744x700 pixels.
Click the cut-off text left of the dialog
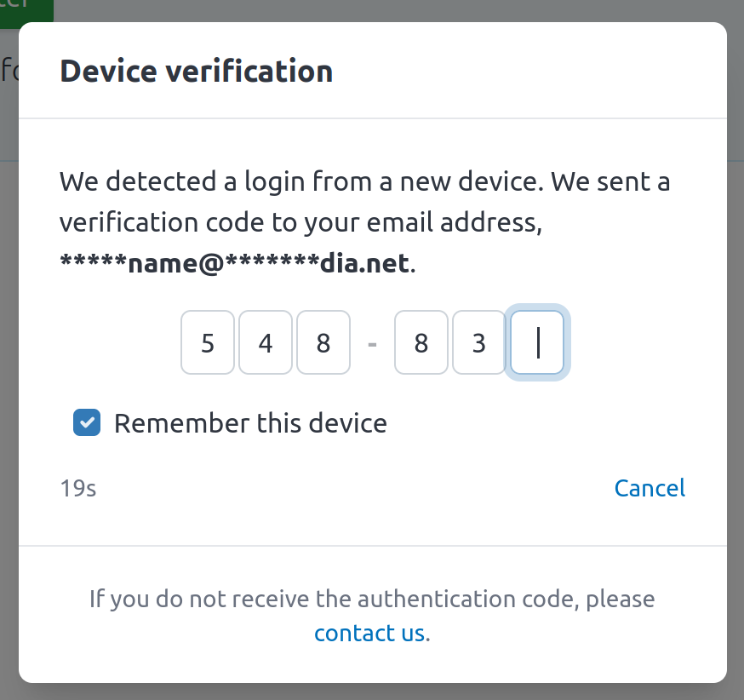9,72
